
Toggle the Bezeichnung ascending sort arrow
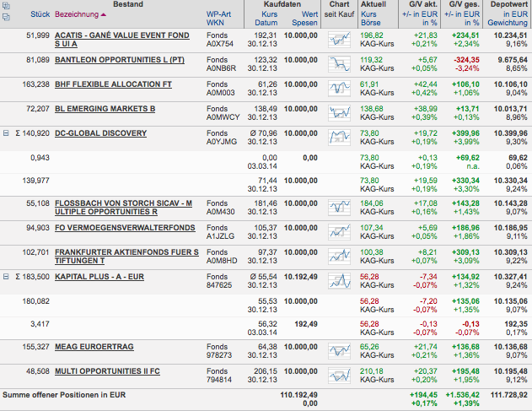[104, 14]
